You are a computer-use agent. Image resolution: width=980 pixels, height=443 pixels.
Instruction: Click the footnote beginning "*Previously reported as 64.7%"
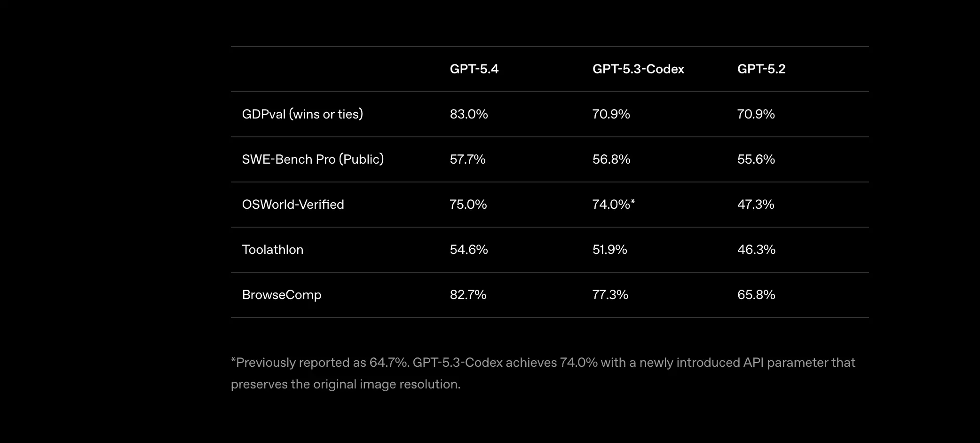point(543,373)
